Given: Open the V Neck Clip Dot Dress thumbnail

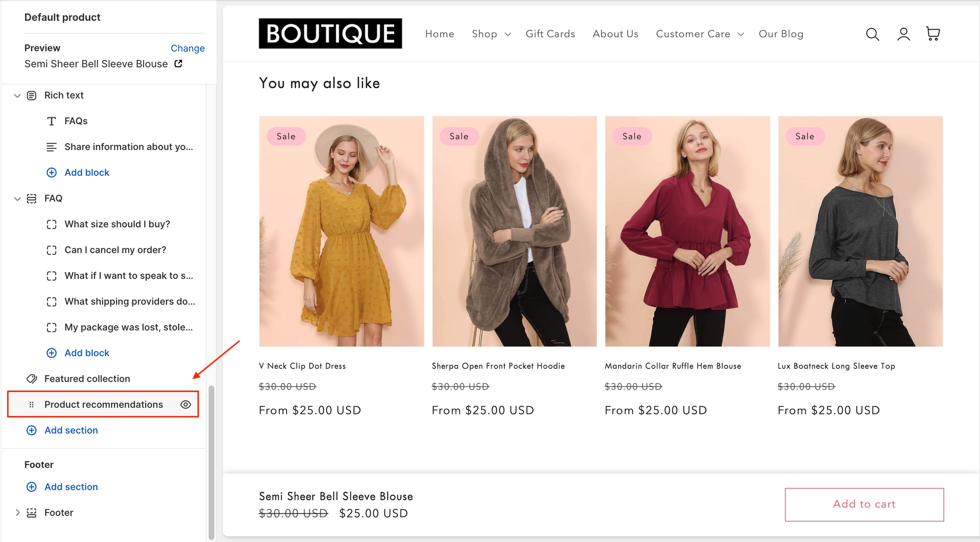Looking at the screenshot, I should click(x=342, y=231).
